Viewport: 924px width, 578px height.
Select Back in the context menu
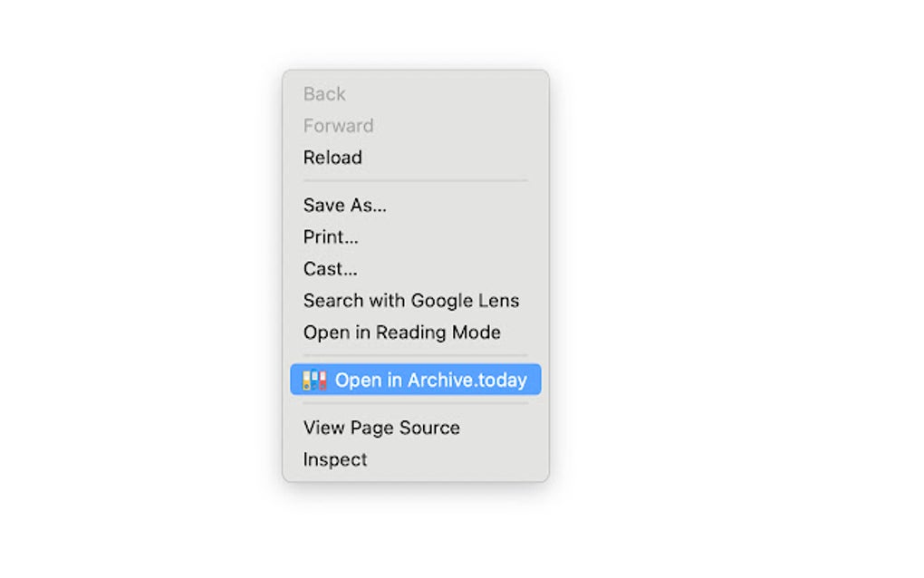(x=324, y=94)
